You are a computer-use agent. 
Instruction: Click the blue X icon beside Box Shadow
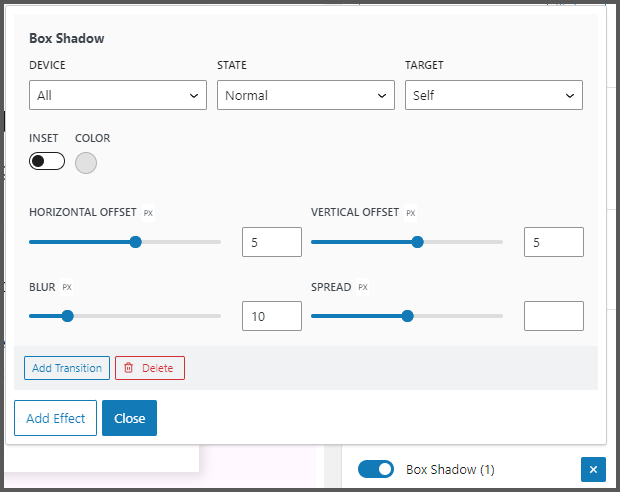pyautogui.click(x=593, y=469)
